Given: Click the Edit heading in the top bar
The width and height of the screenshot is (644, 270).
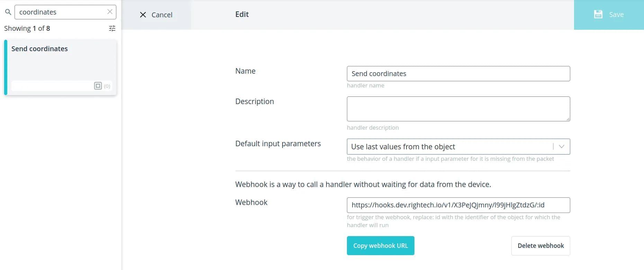Looking at the screenshot, I should 242,15.
